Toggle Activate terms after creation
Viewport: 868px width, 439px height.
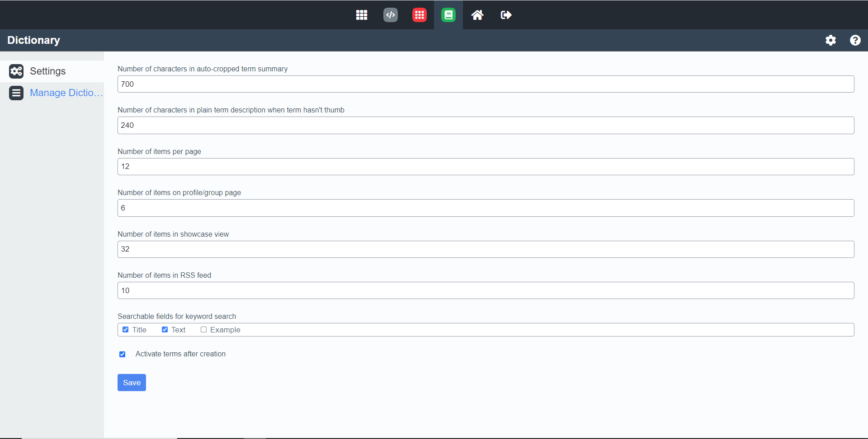(123, 354)
